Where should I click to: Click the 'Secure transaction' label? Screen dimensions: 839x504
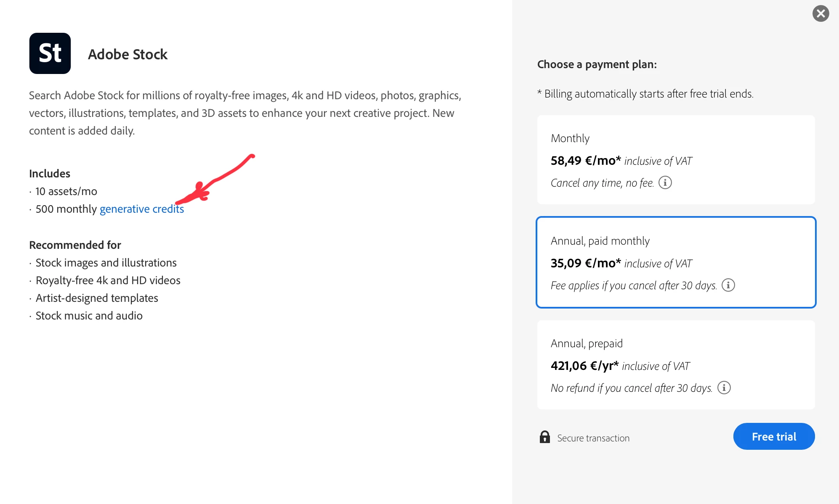593,438
